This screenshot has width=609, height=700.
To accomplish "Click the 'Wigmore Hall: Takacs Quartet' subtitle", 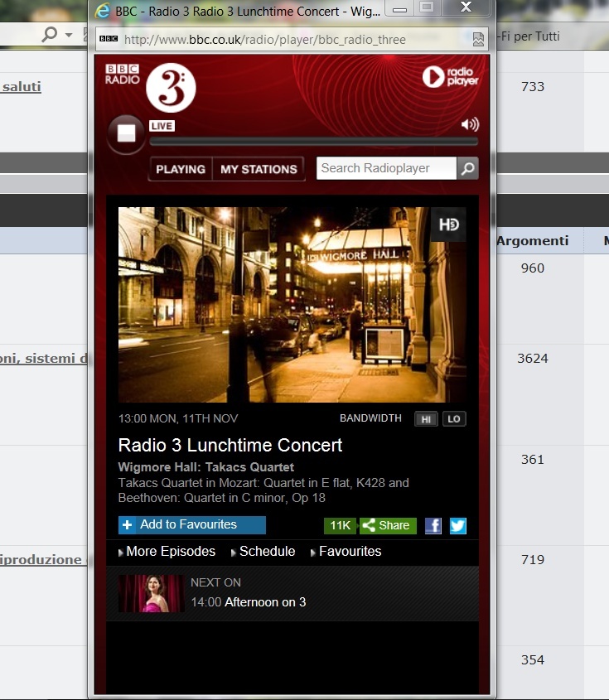I will click(205, 467).
